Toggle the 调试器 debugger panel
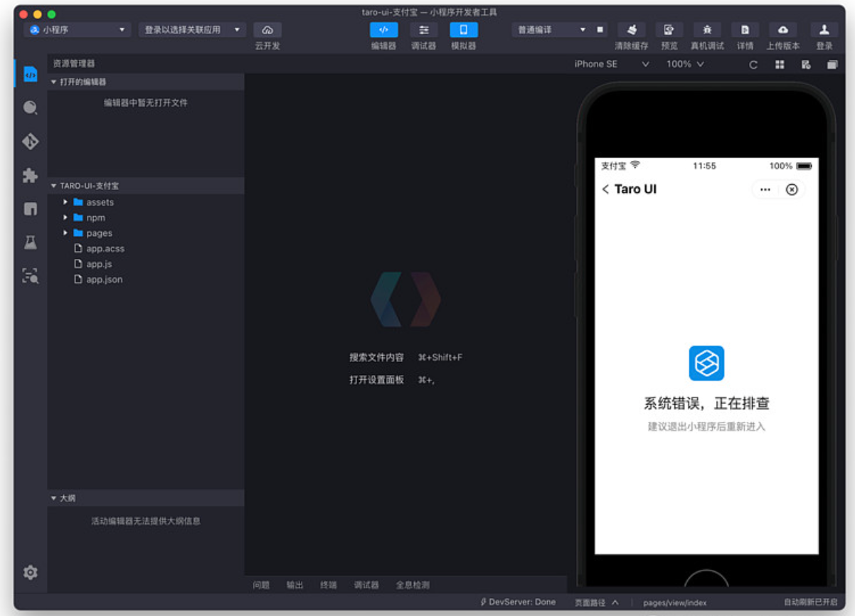 423,30
